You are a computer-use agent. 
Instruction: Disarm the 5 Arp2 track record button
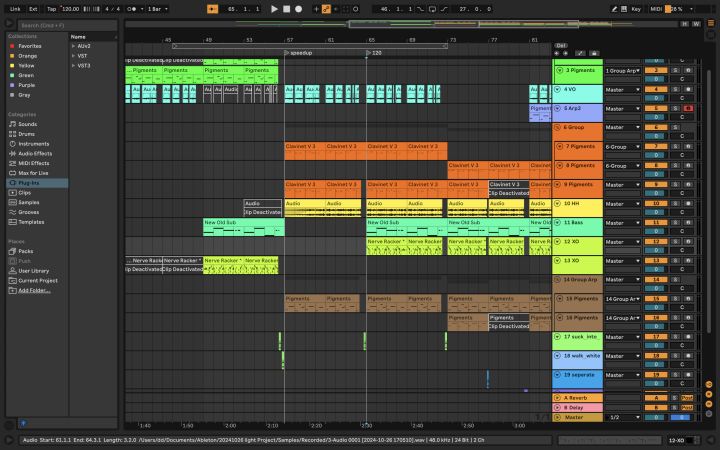[x=688, y=108]
